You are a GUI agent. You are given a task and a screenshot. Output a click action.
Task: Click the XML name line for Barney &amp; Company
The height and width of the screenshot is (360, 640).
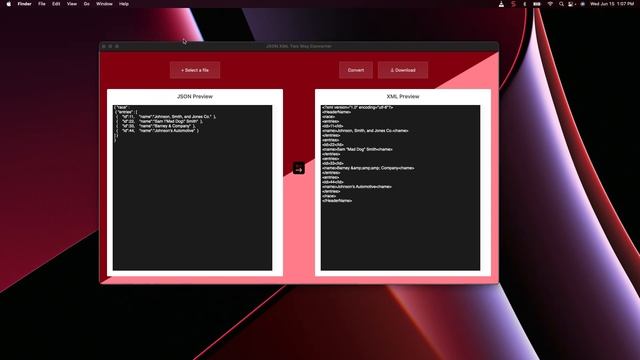(368, 168)
